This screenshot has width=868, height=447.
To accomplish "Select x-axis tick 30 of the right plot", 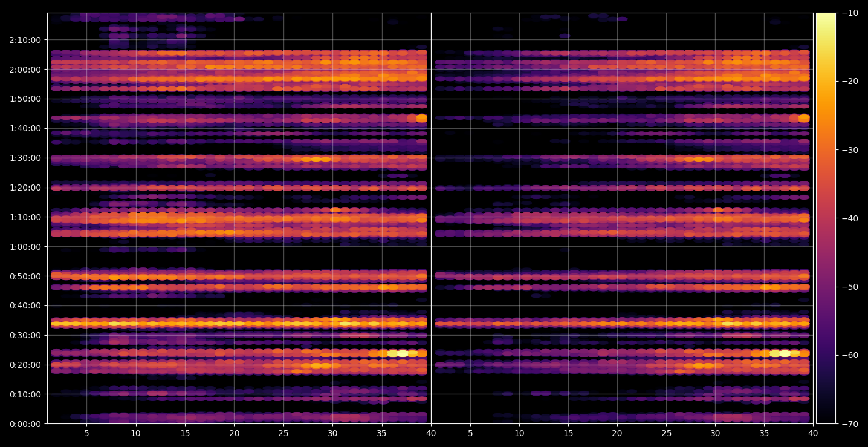I will pos(715,433).
